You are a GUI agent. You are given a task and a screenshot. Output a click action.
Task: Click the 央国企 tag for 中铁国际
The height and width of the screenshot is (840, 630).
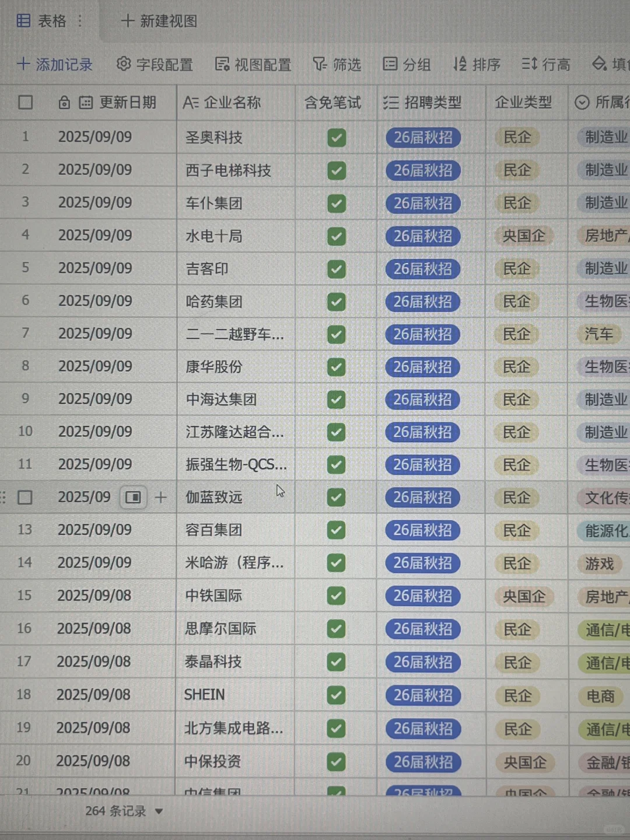tap(524, 596)
